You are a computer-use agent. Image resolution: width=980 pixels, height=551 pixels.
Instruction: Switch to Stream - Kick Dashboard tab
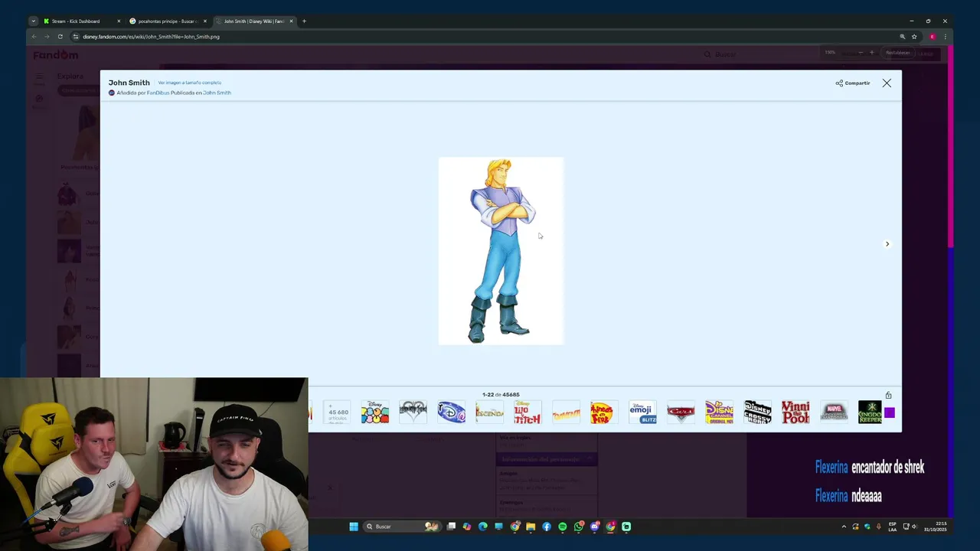(x=81, y=21)
